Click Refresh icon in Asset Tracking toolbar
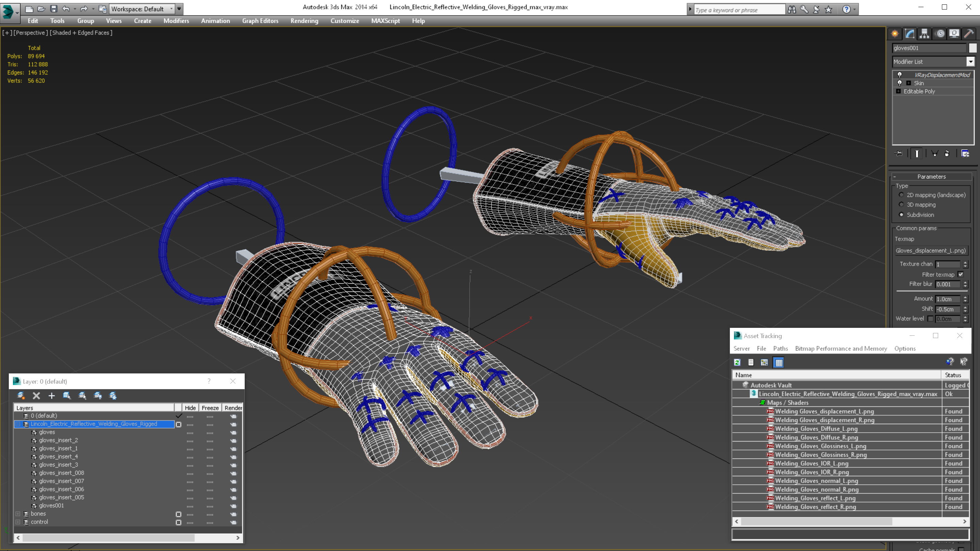Screen dimensions: 980x551 tap(737, 362)
